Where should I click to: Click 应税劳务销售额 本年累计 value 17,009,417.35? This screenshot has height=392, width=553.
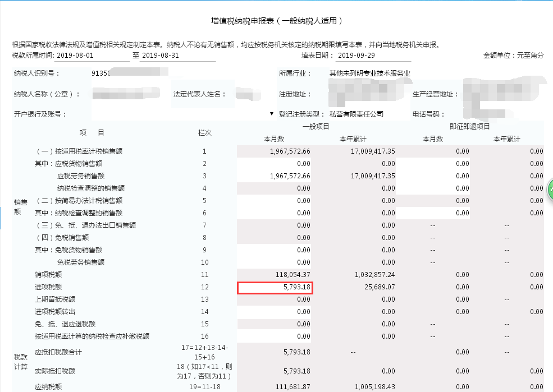click(373, 176)
